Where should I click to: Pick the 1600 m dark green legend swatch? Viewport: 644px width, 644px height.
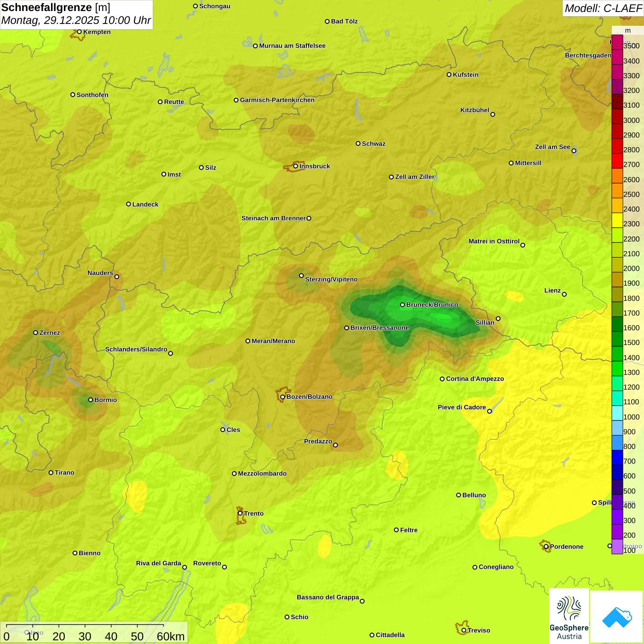coord(617,324)
